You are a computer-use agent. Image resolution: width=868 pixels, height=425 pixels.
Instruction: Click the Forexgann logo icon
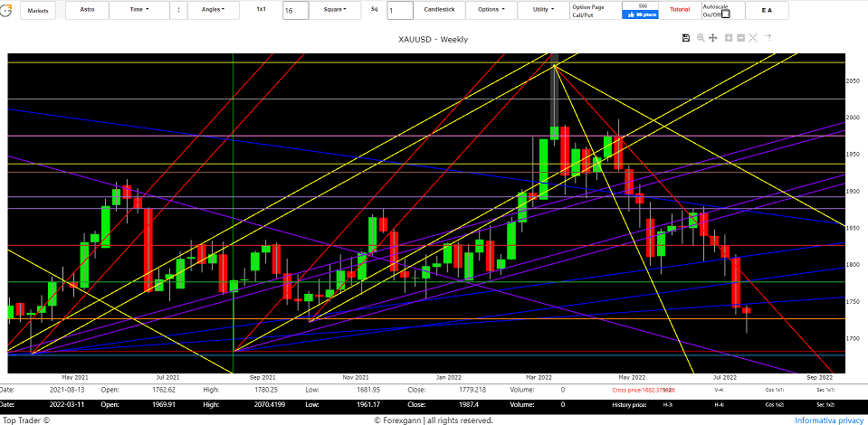[8, 9]
